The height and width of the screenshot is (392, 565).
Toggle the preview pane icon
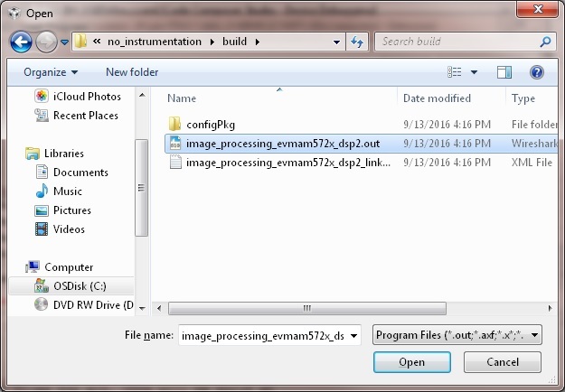tap(504, 72)
